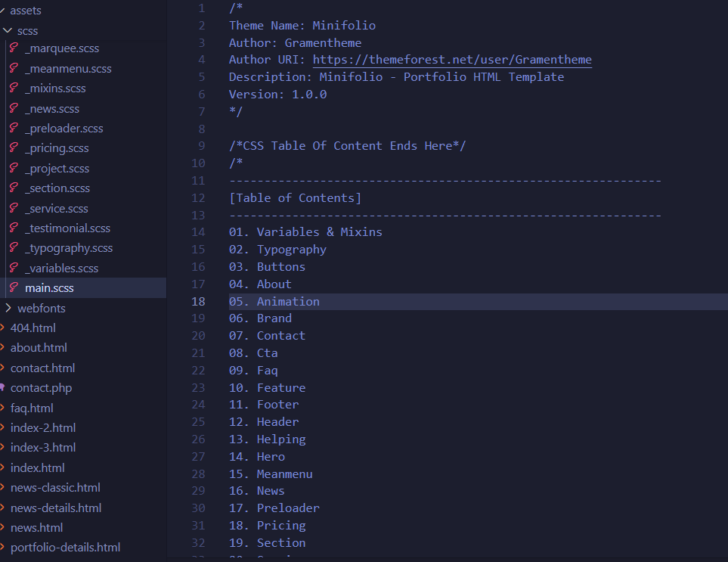This screenshot has width=728, height=562.
Task: Click the Sass icon beside _typography.scss
Action: pyautogui.click(x=14, y=247)
